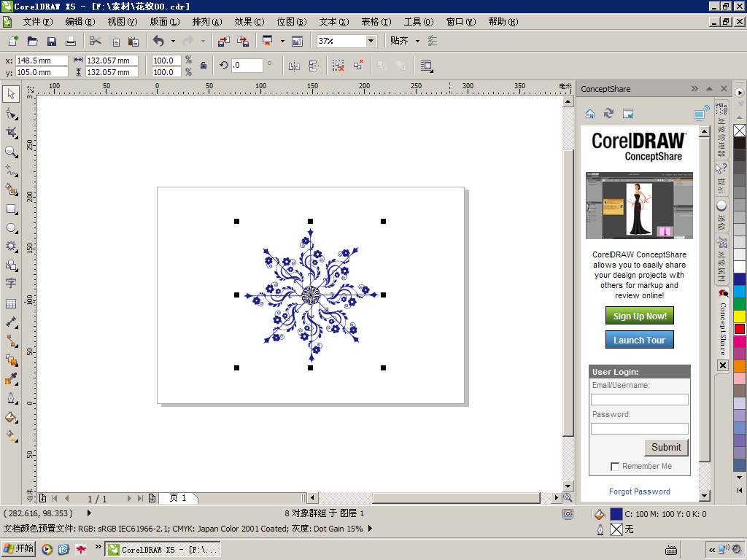
Task: Click the add page icon left of navigator
Action: [42, 498]
